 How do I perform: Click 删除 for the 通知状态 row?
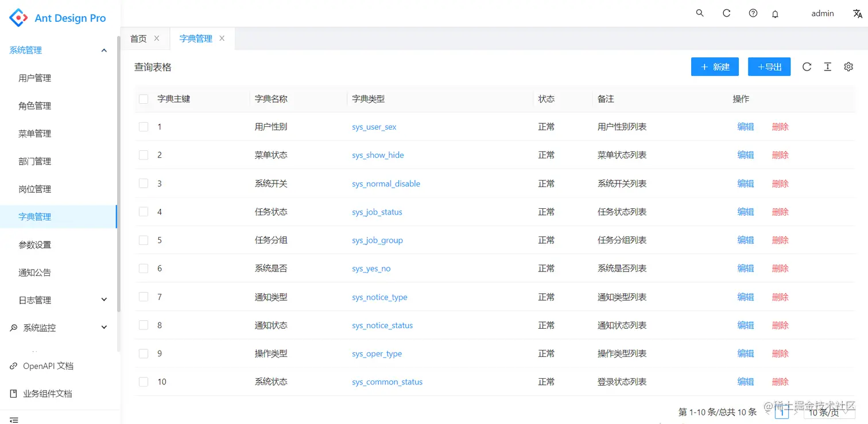(780, 325)
